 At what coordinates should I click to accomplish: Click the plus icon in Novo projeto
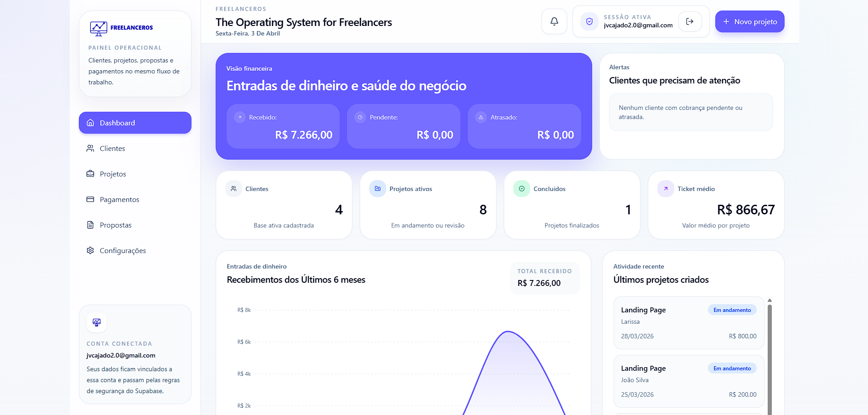726,21
